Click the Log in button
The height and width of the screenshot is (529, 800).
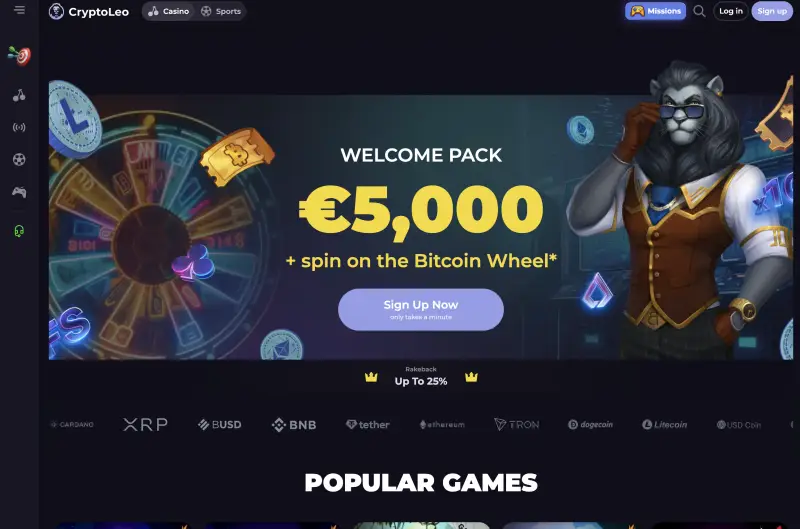(x=731, y=11)
